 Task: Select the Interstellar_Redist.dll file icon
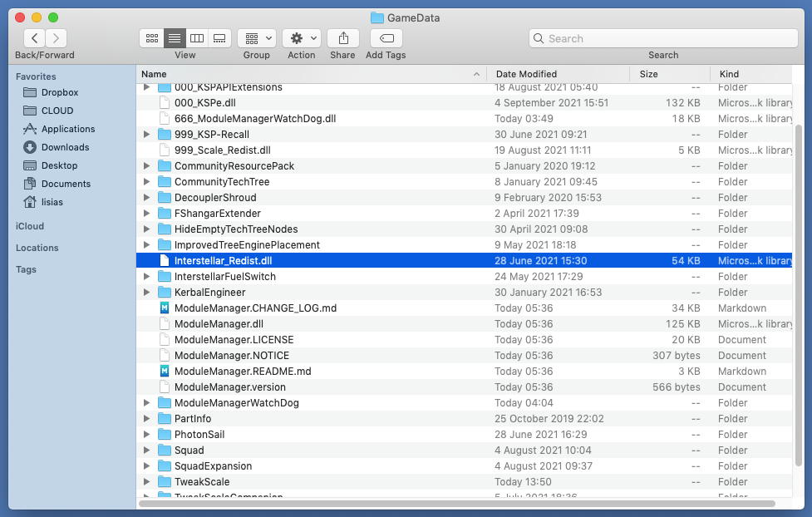click(x=165, y=260)
